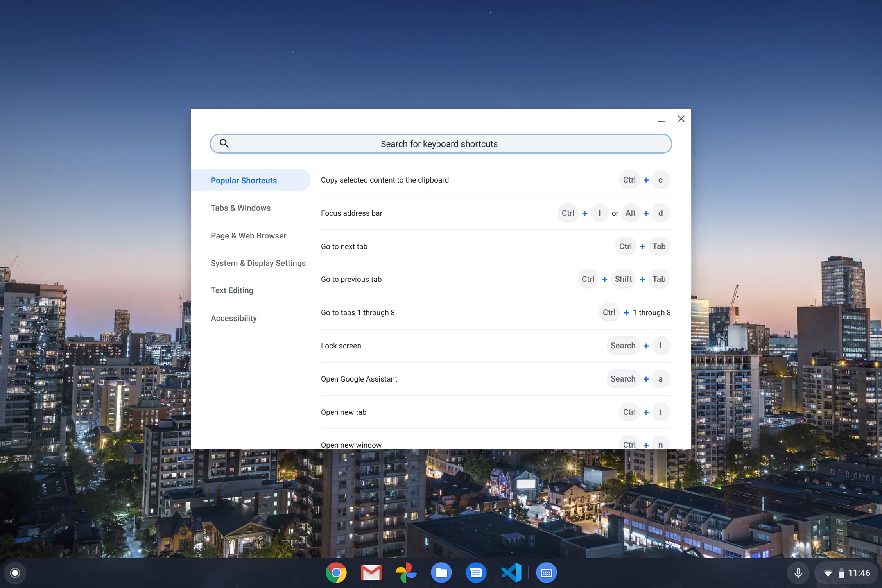882x588 pixels.
Task: Click 'Lock screen' row text
Action: tap(341, 346)
